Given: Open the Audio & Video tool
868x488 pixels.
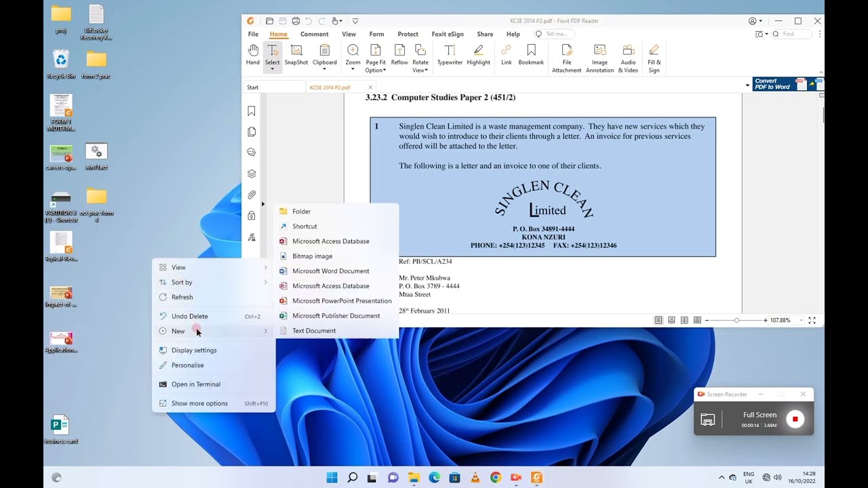Looking at the screenshot, I should point(629,59).
